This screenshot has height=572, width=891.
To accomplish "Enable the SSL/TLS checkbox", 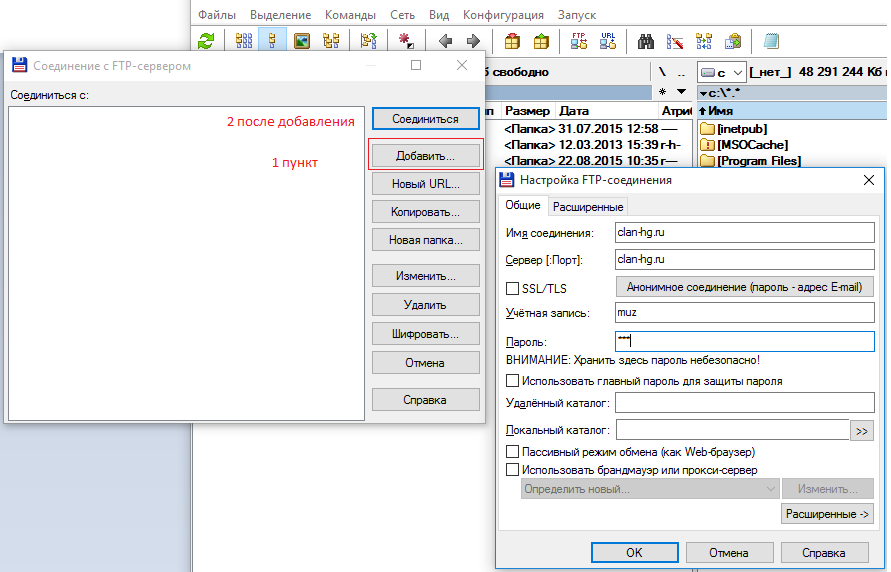I will pyautogui.click(x=513, y=289).
